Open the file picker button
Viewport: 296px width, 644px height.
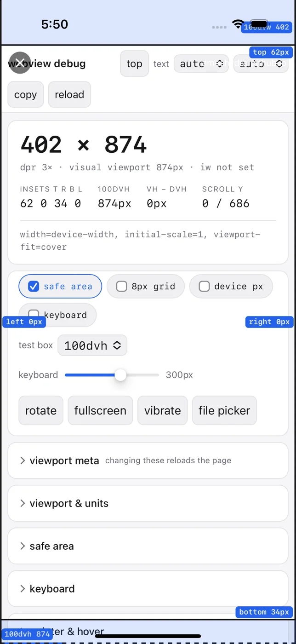point(224,410)
